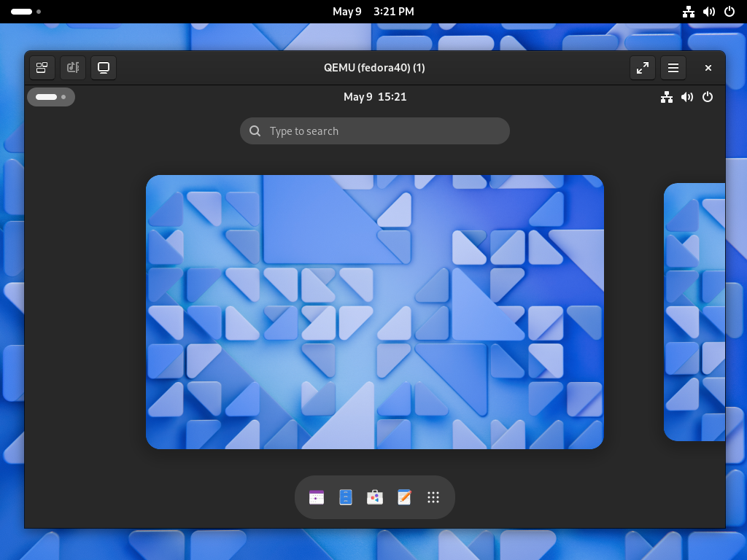This screenshot has height=560, width=747.
Task: Click the greyed-out audio card icon in header
Action: (x=73, y=68)
